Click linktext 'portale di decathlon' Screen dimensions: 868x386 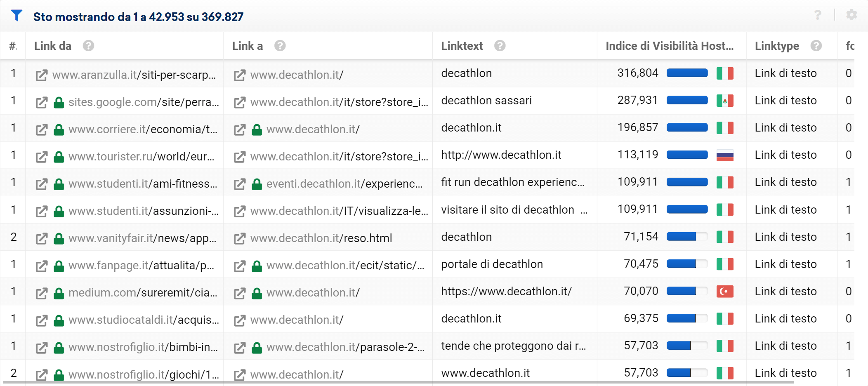(x=492, y=264)
